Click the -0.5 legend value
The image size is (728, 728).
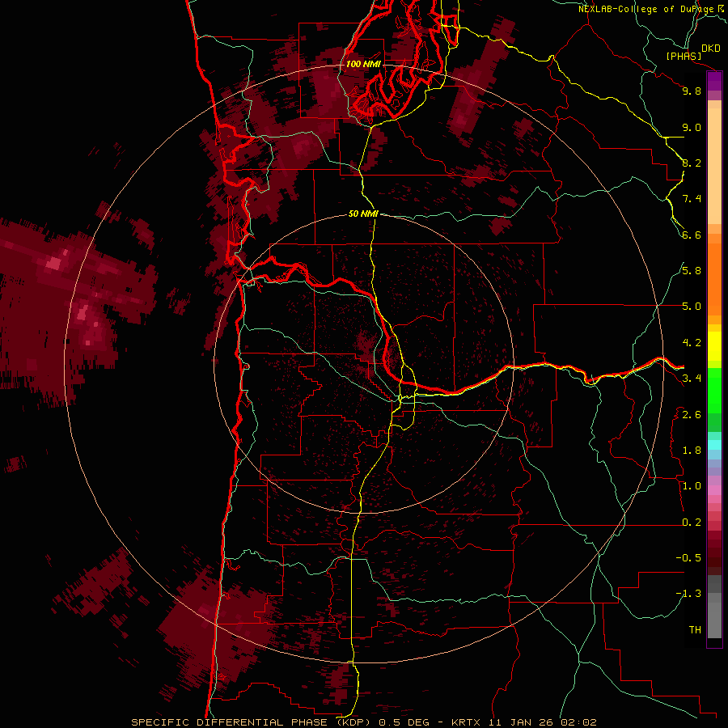pyautogui.click(x=688, y=558)
